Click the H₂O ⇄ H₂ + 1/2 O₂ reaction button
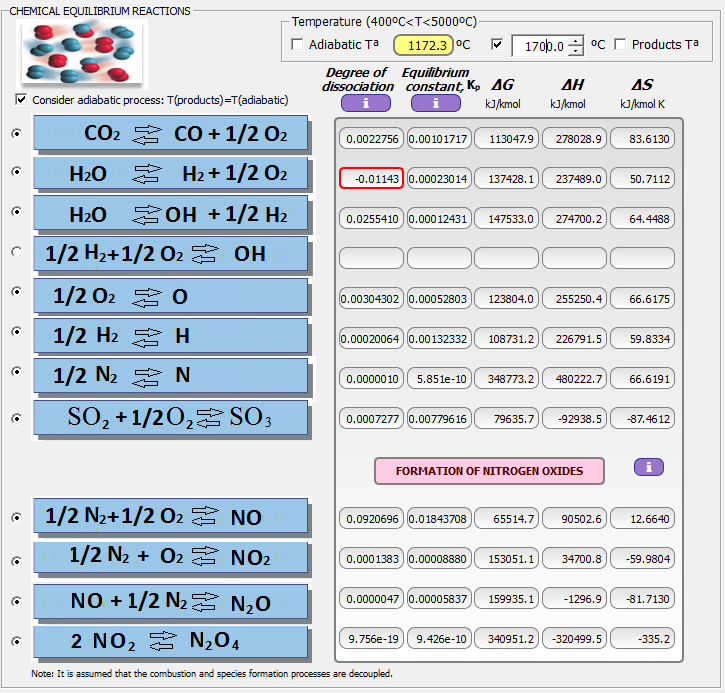This screenshot has width=725, height=693. point(170,174)
